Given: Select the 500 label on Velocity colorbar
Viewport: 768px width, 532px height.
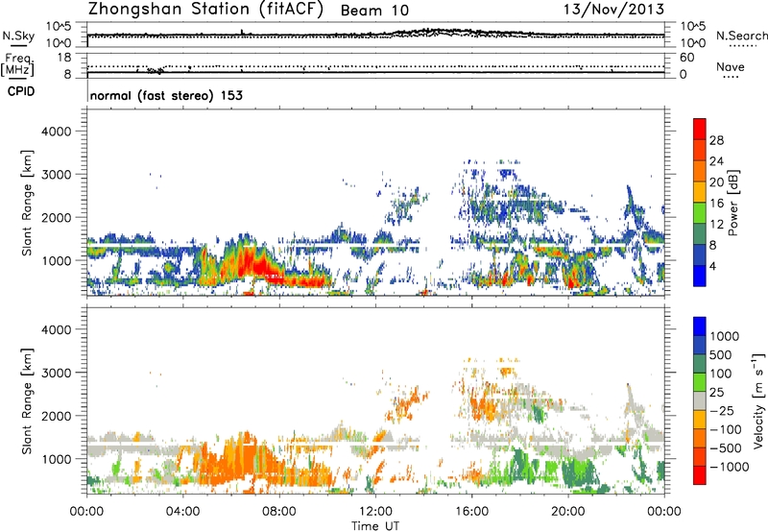Looking at the screenshot, I should [720, 354].
